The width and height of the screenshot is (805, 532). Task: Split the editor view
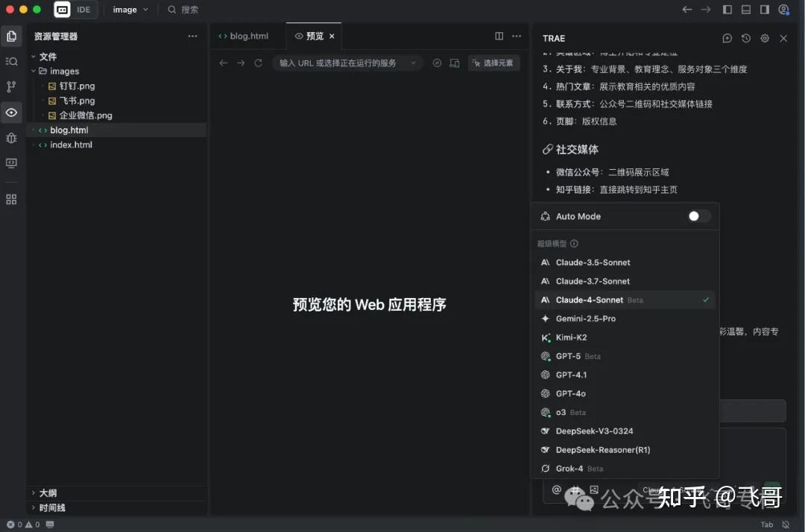499,36
